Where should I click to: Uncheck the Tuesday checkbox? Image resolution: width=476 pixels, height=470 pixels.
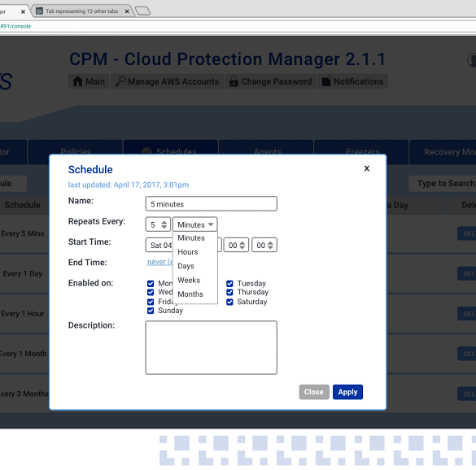(229, 284)
